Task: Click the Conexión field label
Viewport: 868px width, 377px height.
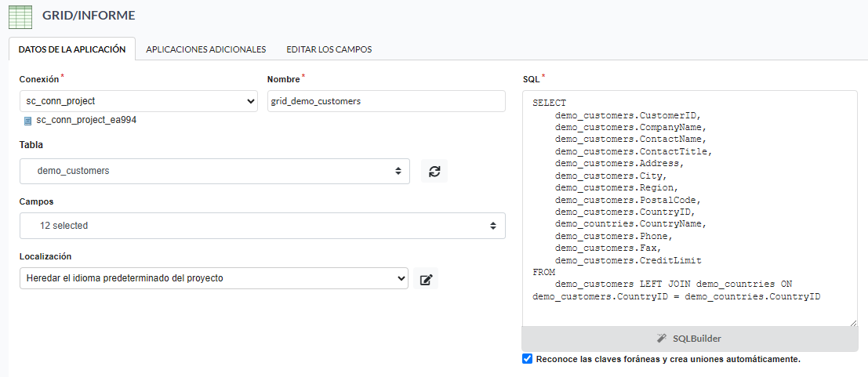Action: pos(38,79)
